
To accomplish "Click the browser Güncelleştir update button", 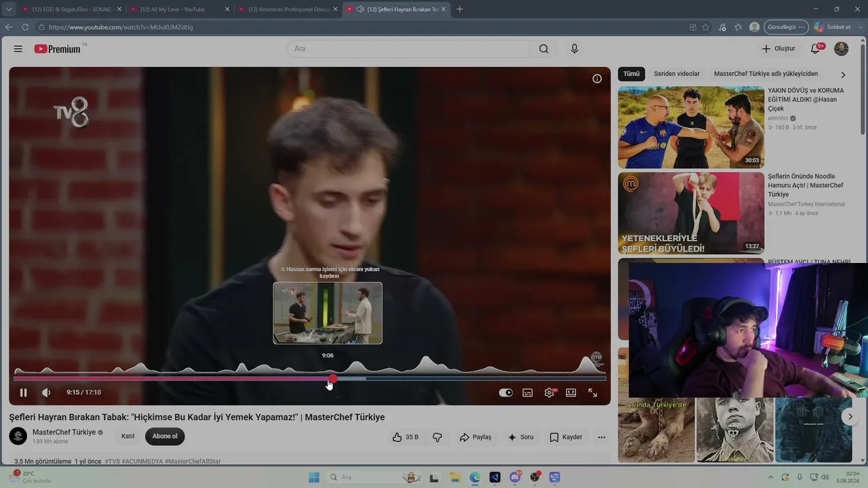I will pos(786,27).
